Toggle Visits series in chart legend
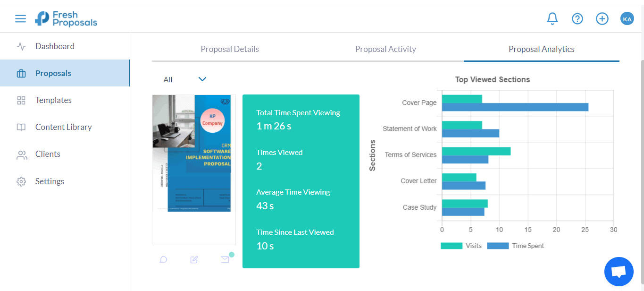 [x=461, y=246]
